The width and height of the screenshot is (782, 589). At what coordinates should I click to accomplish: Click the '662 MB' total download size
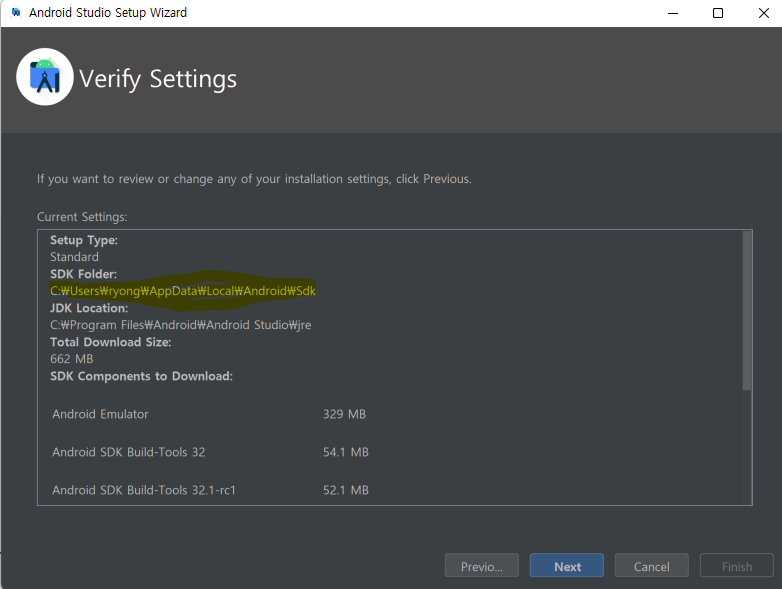(x=72, y=359)
